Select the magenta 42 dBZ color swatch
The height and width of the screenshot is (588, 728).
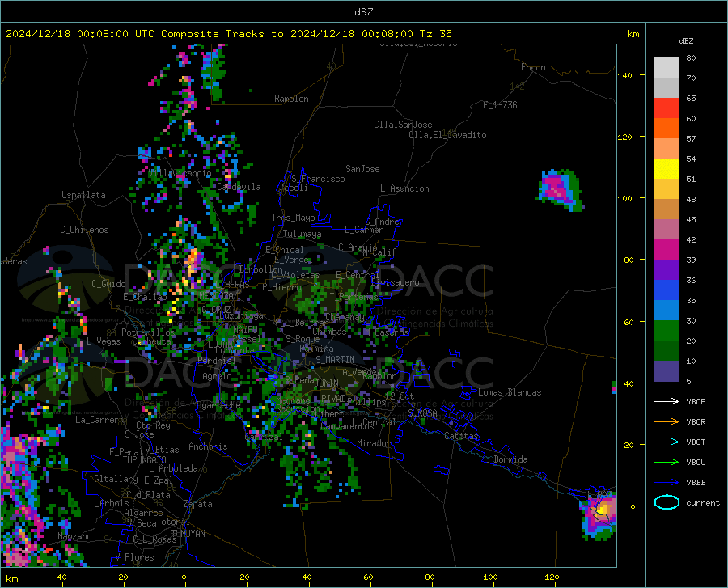pos(667,249)
